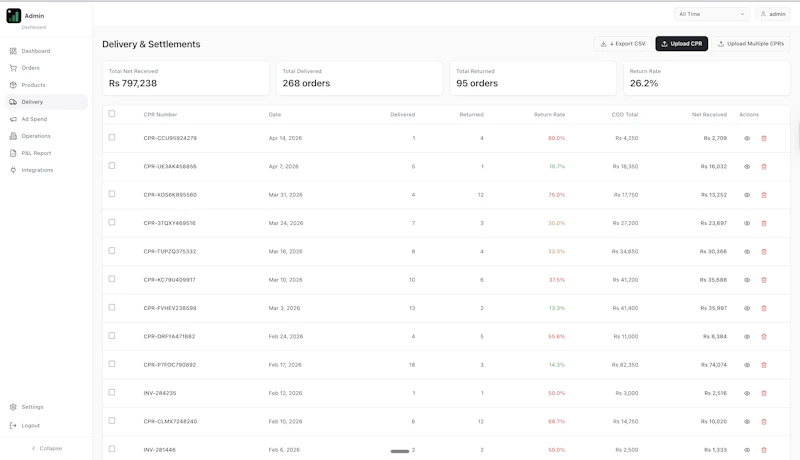
Task: Check the box for CPR-UE3AK458856
Action: click(112, 166)
